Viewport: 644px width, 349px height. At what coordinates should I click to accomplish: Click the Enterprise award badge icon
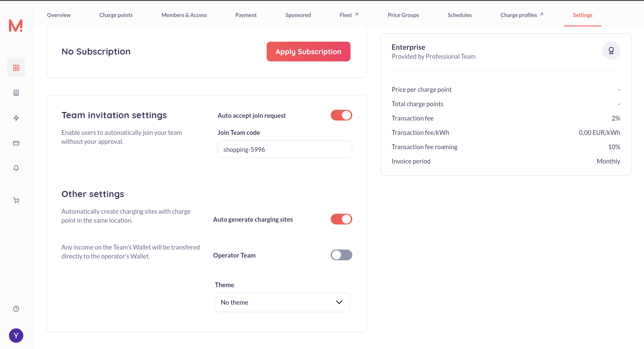pos(611,51)
